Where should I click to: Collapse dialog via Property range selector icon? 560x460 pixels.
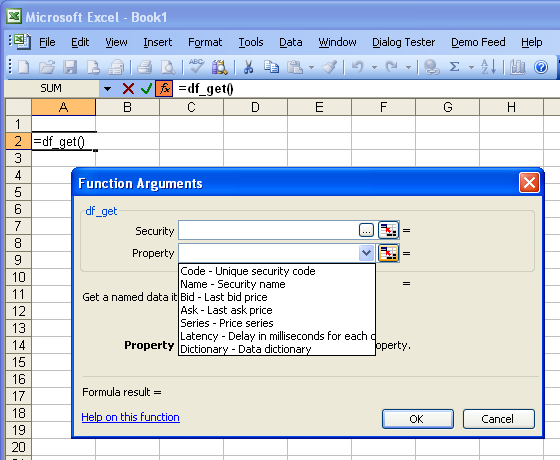(389, 253)
